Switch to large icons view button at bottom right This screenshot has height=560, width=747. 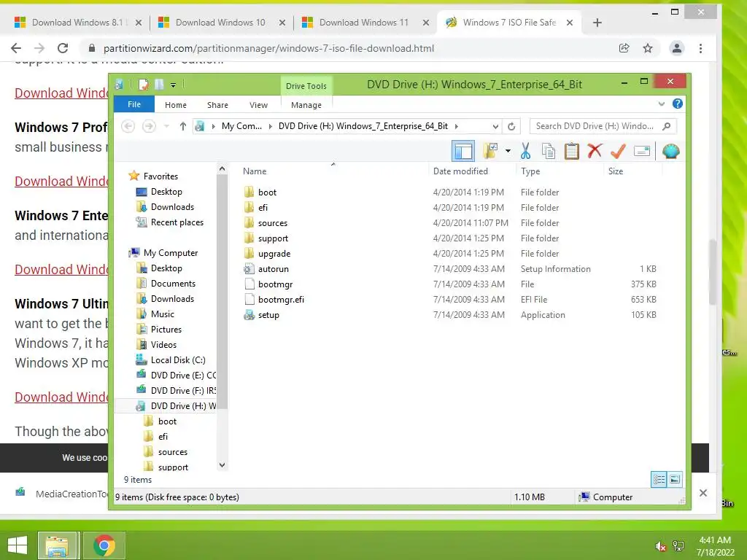675,479
